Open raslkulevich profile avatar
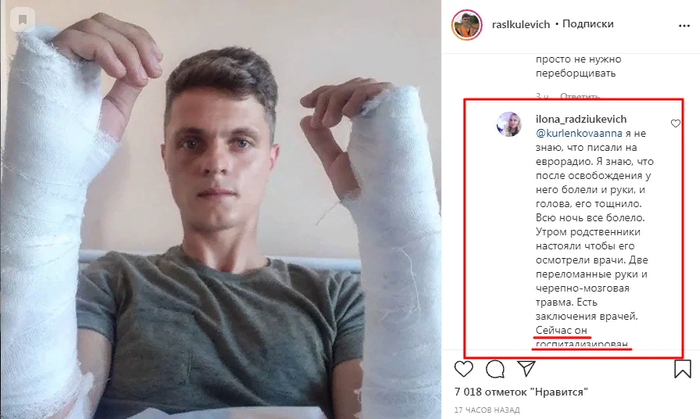The width and height of the screenshot is (700, 419). coord(467,25)
